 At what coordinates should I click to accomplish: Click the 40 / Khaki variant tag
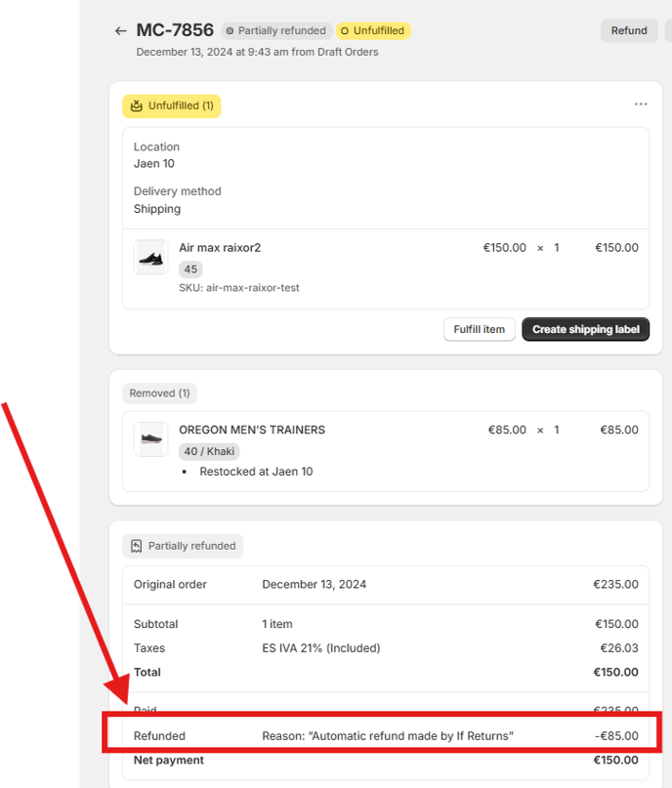(209, 451)
